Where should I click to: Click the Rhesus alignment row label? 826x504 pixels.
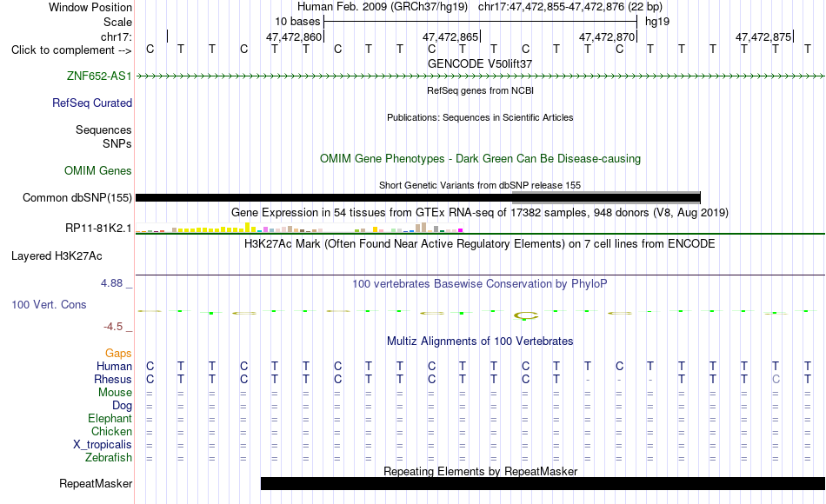[x=113, y=380]
